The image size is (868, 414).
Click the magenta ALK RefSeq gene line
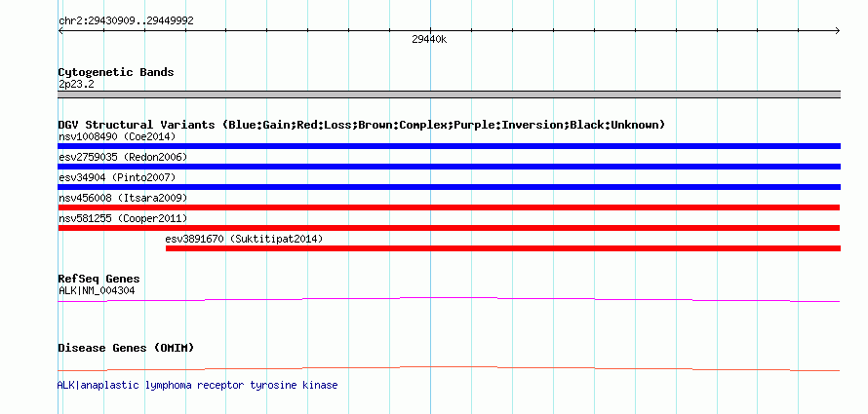(449, 300)
